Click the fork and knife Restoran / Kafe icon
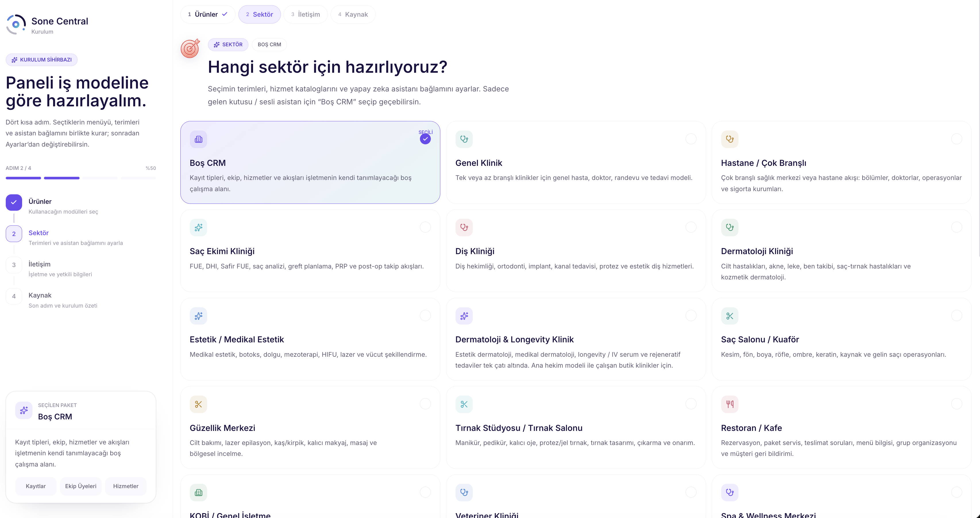This screenshot has height=518, width=980. point(730,404)
